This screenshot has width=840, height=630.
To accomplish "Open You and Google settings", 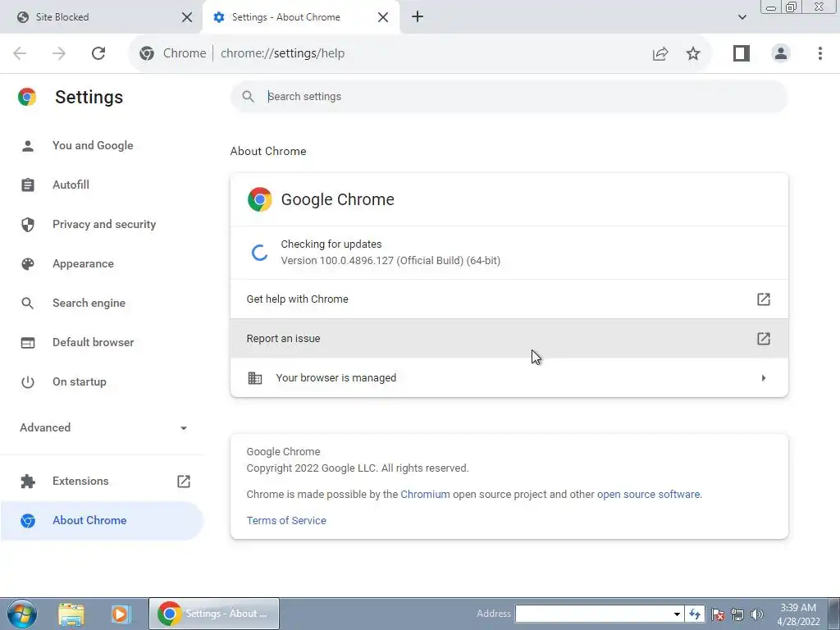I will (93, 145).
